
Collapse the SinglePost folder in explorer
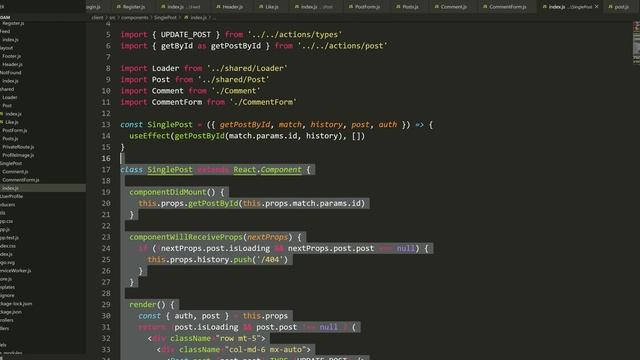tap(11, 163)
